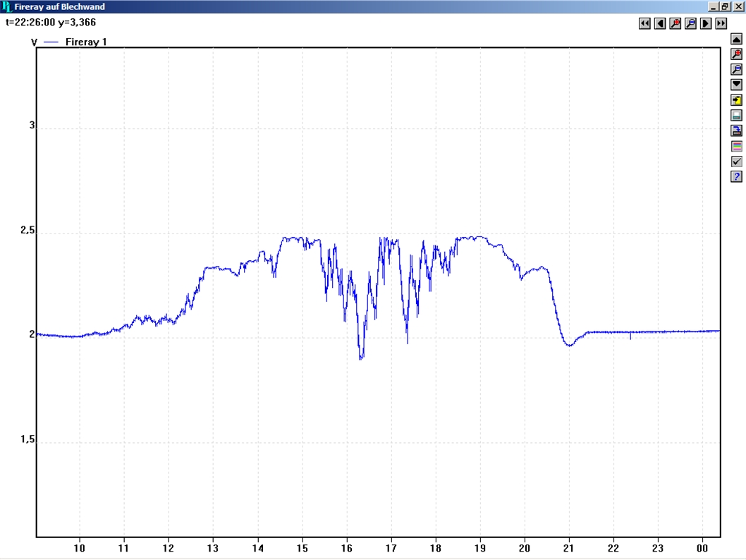
Task: Jump far forward with the double-right arrow
Action: pyautogui.click(x=721, y=24)
